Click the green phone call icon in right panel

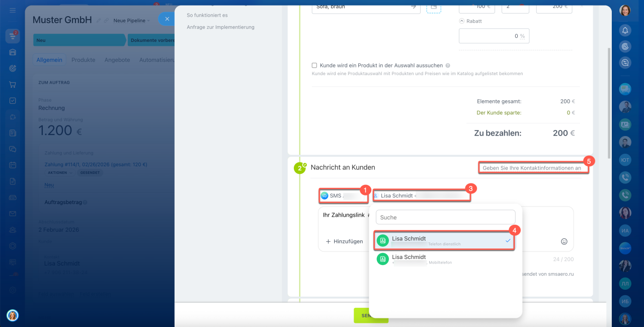click(x=625, y=195)
